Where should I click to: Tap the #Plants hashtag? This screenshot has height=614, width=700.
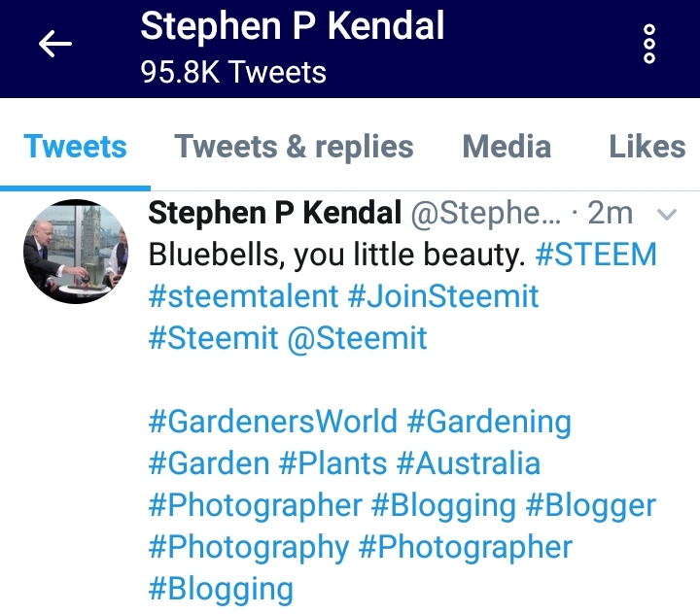click(332, 463)
